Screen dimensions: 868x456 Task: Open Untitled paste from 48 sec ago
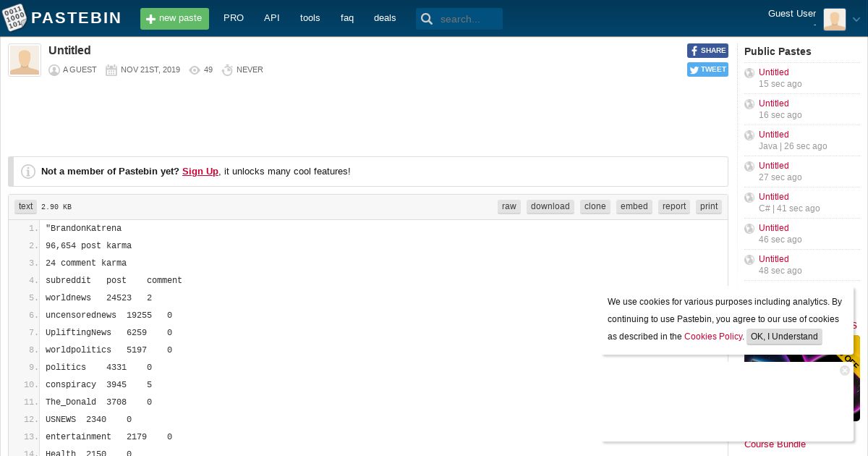[x=774, y=259]
